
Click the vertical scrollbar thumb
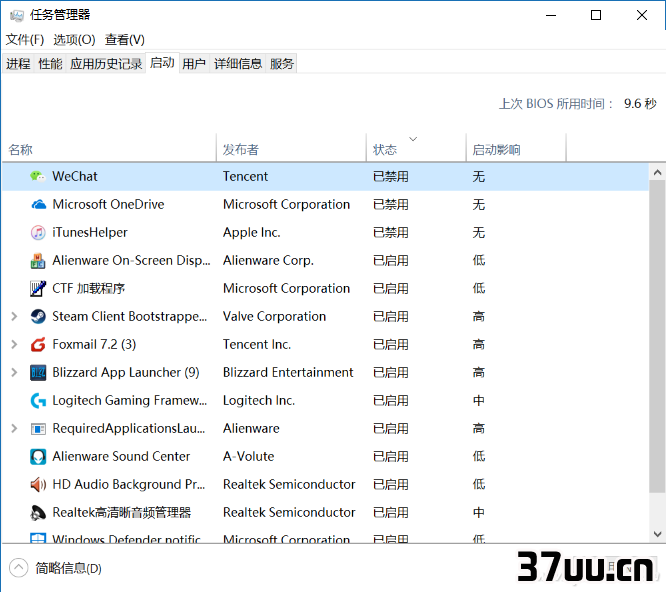click(x=658, y=336)
